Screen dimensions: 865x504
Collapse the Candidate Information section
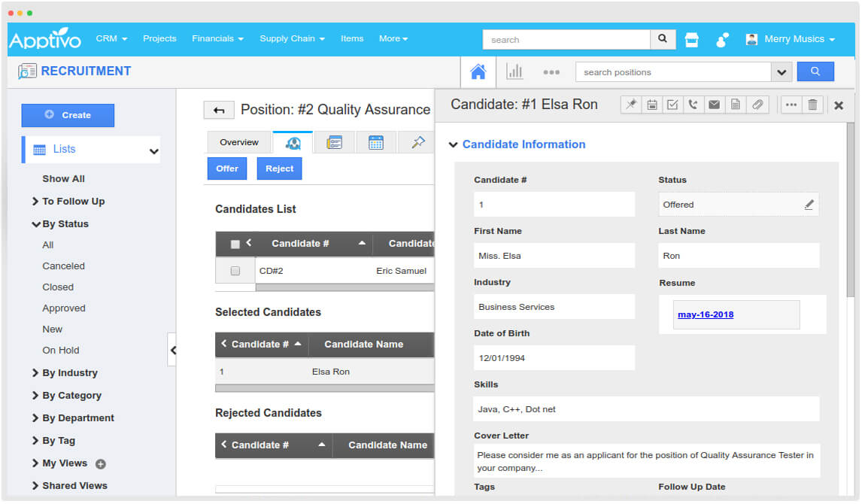click(x=454, y=145)
